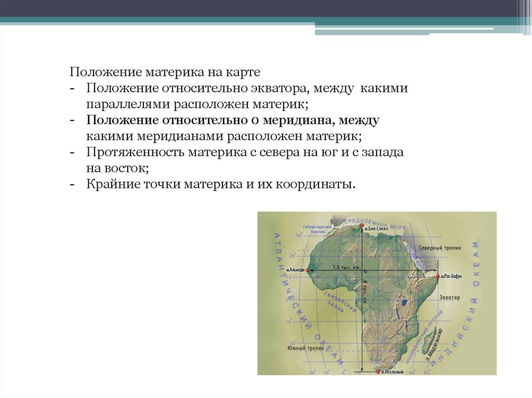Select the bullet 'Положение относительно экватора'
Viewport: 532px width, 398px height.
196,88
